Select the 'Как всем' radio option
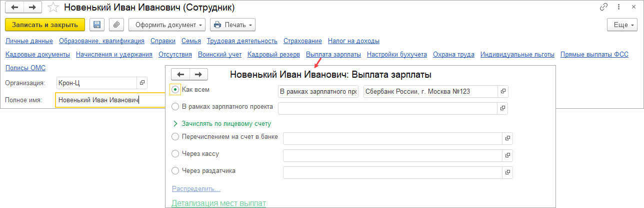This screenshot has height=208, width=644. click(x=175, y=90)
